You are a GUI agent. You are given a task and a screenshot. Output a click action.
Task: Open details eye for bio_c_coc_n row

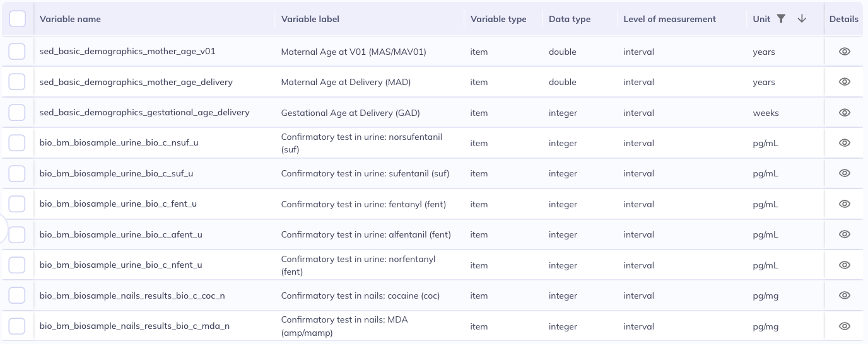point(845,295)
